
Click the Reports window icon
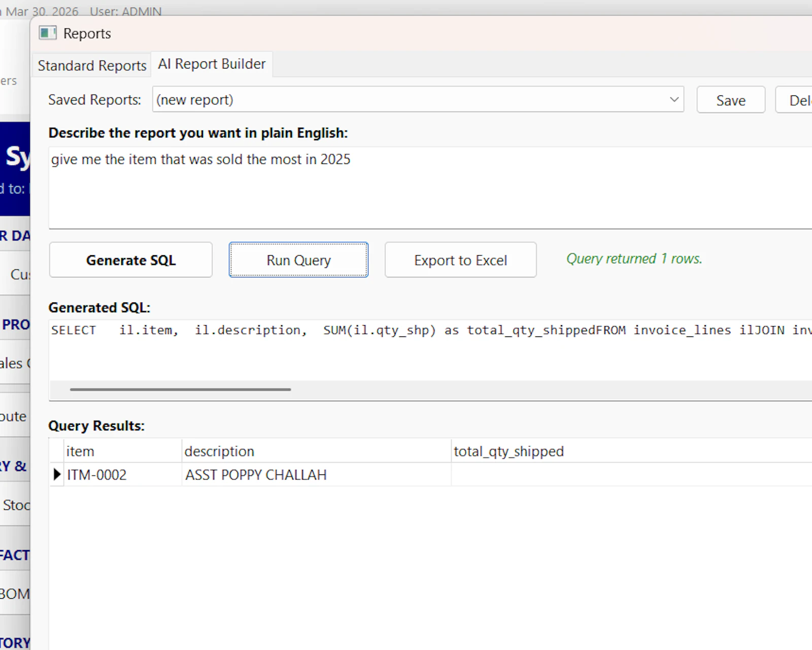point(48,33)
